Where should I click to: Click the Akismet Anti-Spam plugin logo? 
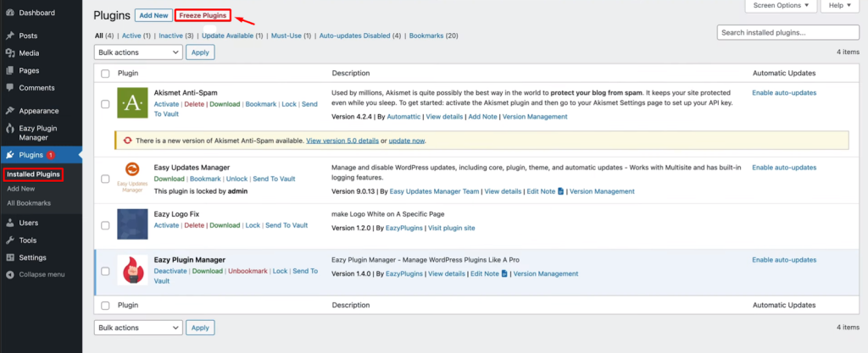click(x=132, y=102)
